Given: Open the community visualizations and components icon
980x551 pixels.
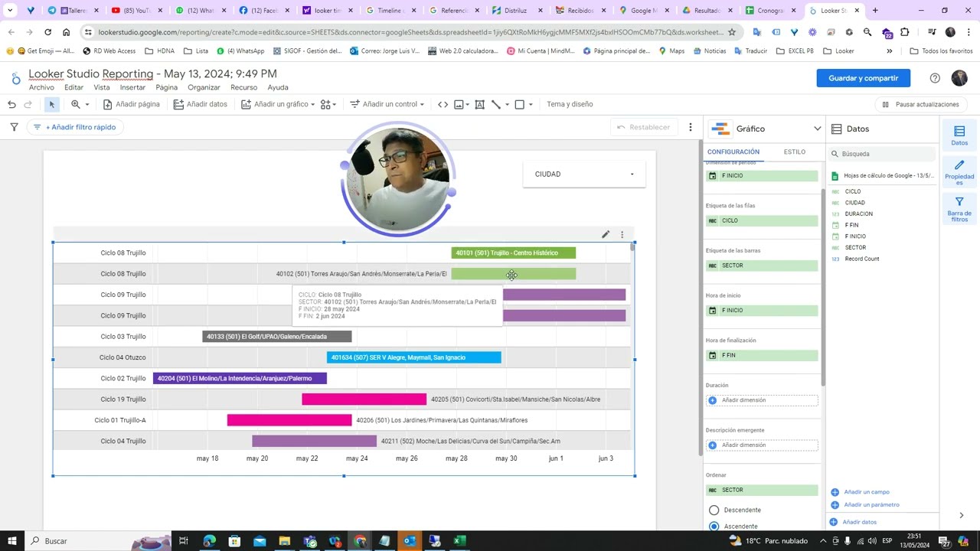Looking at the screenshot, I should click(325, 104).
